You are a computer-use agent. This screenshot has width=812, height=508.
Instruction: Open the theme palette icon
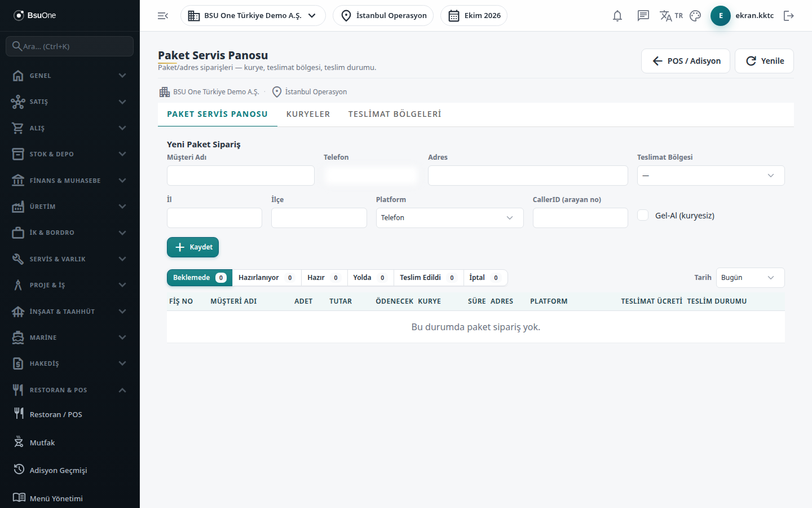pyautogui.click(x=695, y=16)
